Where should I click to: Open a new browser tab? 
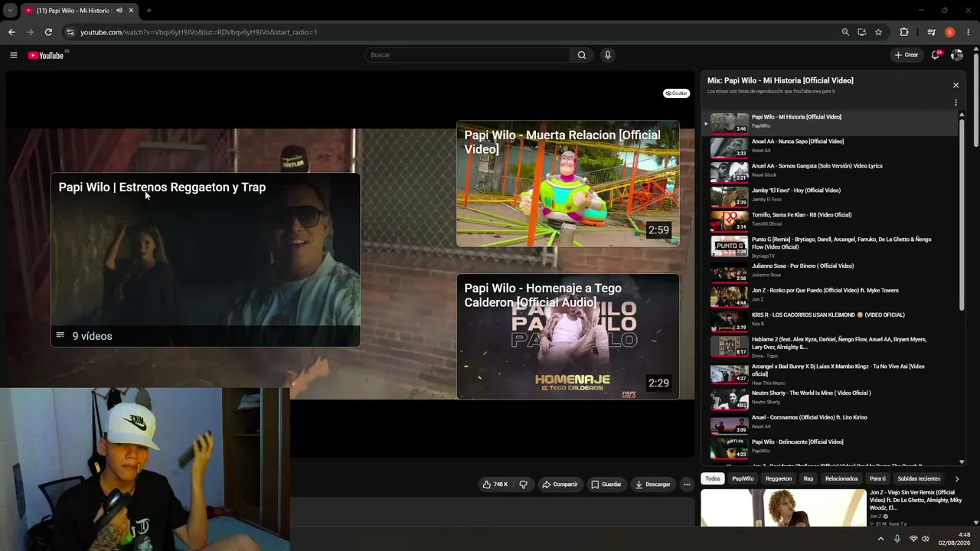coord(149,11)
